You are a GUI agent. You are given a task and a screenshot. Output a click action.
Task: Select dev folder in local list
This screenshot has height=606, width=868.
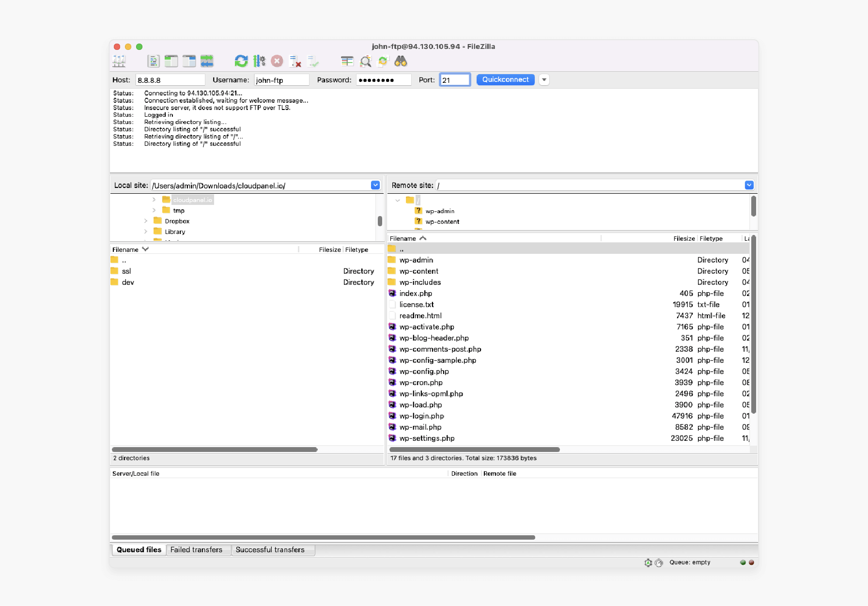click(247, 282)
